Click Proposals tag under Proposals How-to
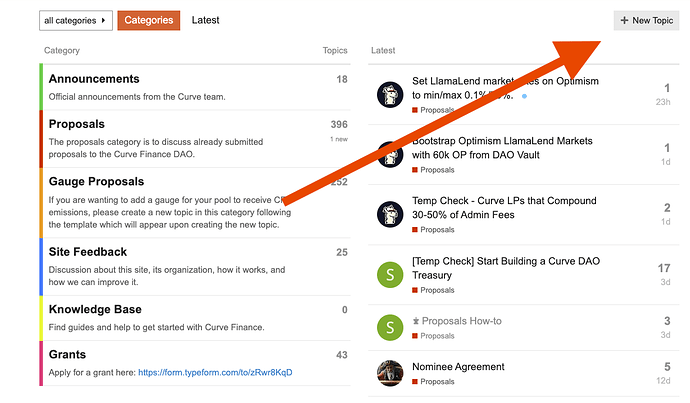Viewport: 690px width, 403px height. point(433,336)
